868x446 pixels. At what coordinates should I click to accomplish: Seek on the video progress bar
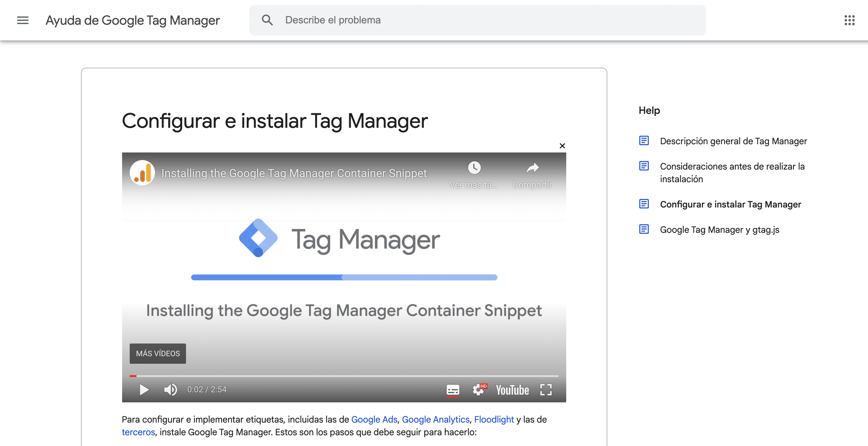(x=344, y=375)
